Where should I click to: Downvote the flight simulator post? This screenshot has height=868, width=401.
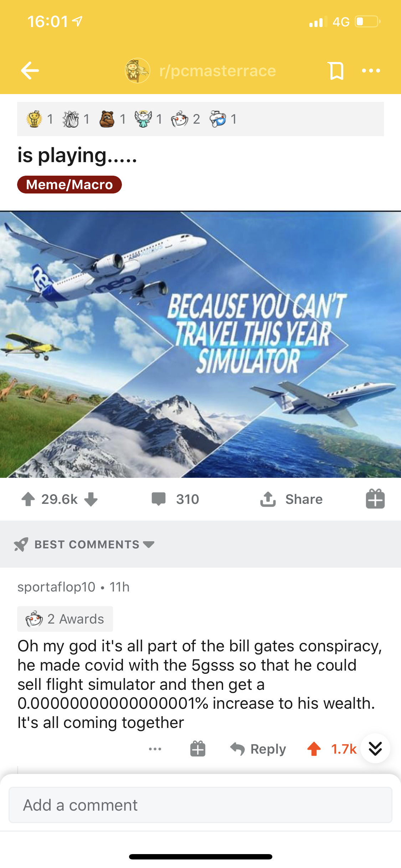click(91, 499)
